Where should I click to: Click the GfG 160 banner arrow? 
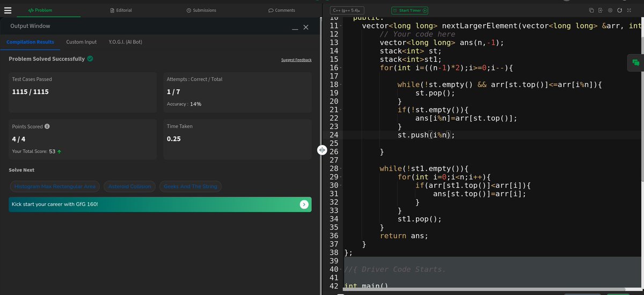[304, 204]
